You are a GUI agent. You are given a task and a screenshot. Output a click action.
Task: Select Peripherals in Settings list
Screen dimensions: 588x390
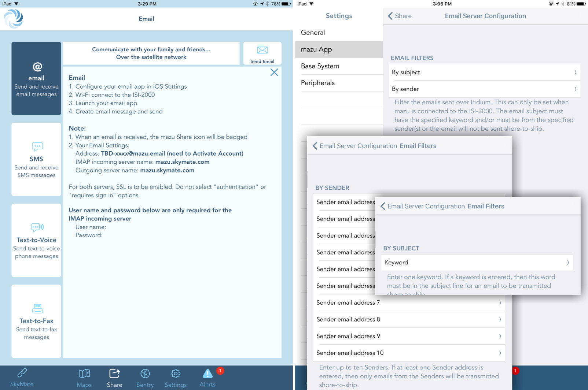[339, 83]
